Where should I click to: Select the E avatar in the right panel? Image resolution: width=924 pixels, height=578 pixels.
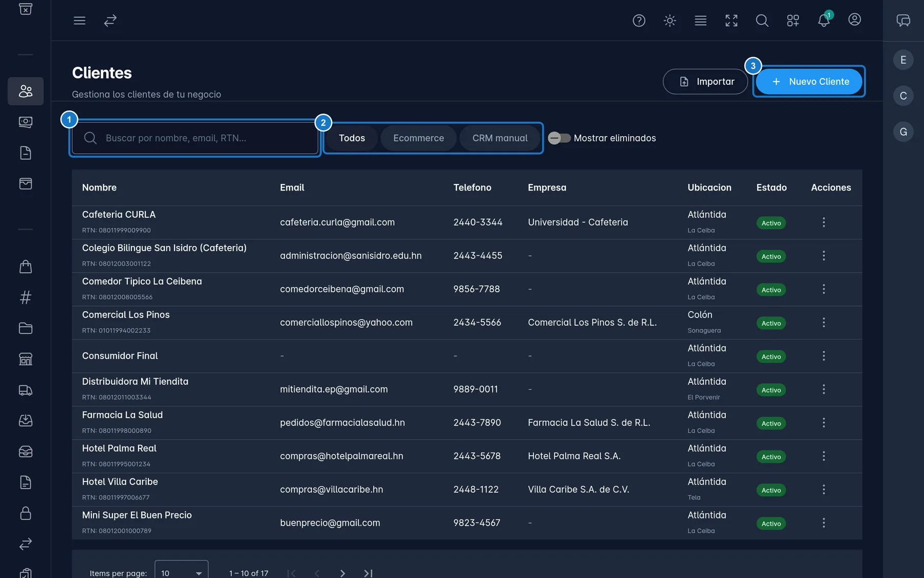[x=903, y=60]
